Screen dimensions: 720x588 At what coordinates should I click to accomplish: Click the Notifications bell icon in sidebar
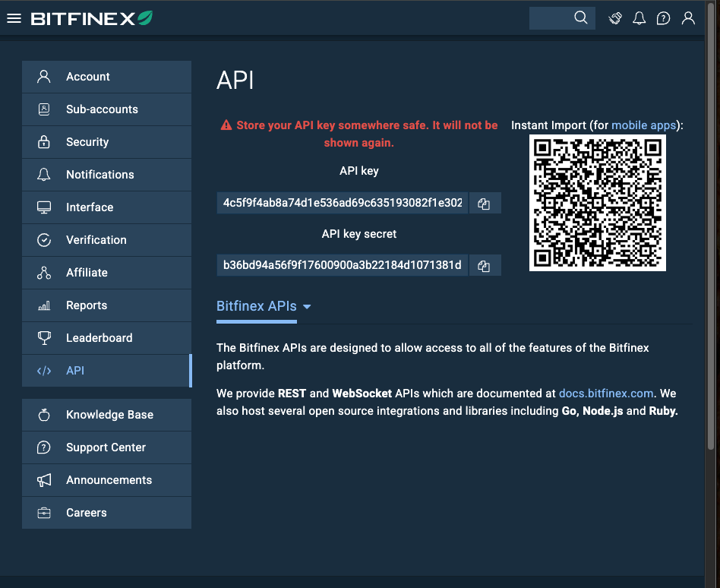pos(44,175)
